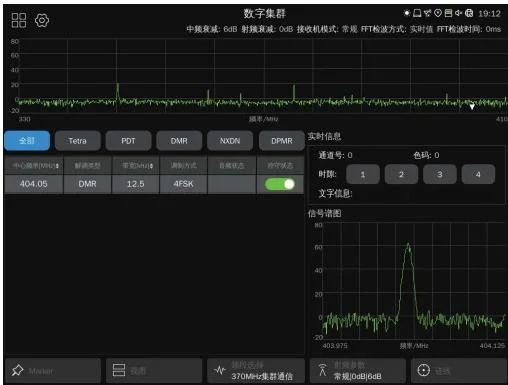Sort by center frequency column header
The image size is (508, 385).
pos(34,165)
